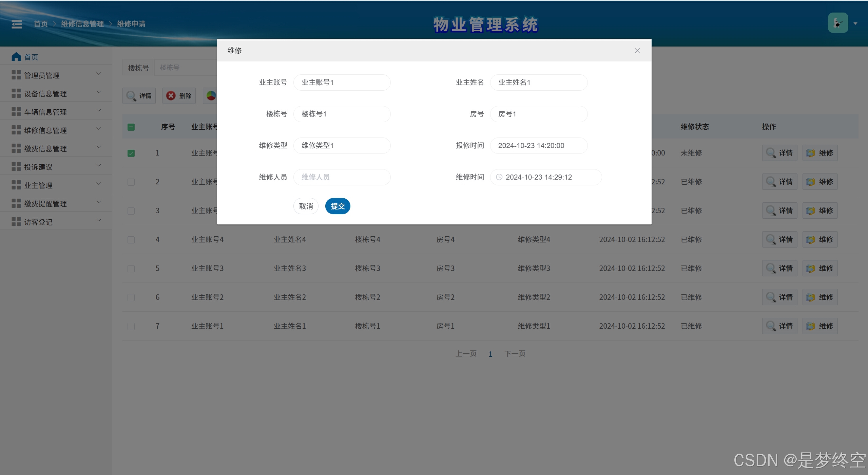Click the home icon in sidebar
The image size is (868, 475).
click(x=16, y=57)
